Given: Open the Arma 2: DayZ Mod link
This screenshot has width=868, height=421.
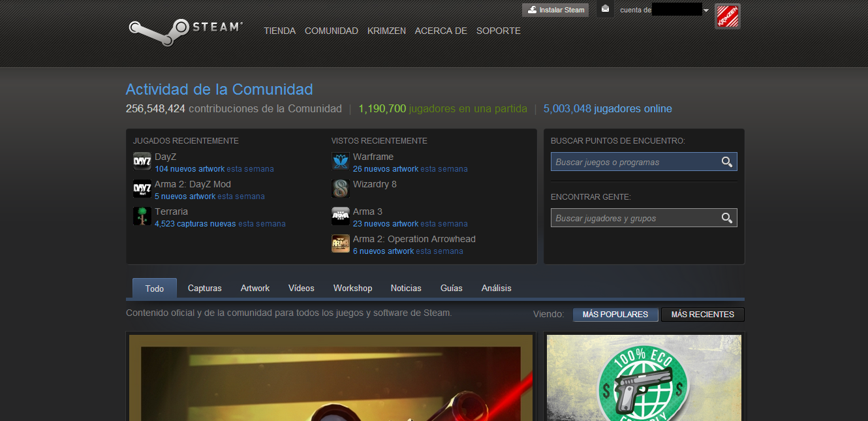Looking at the screenshot, I should click(193, 184).
